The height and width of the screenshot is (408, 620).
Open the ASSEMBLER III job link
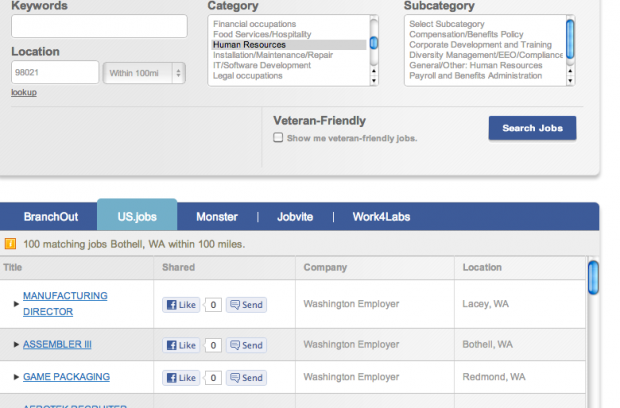pyautogui.click(x=57, y=344)
